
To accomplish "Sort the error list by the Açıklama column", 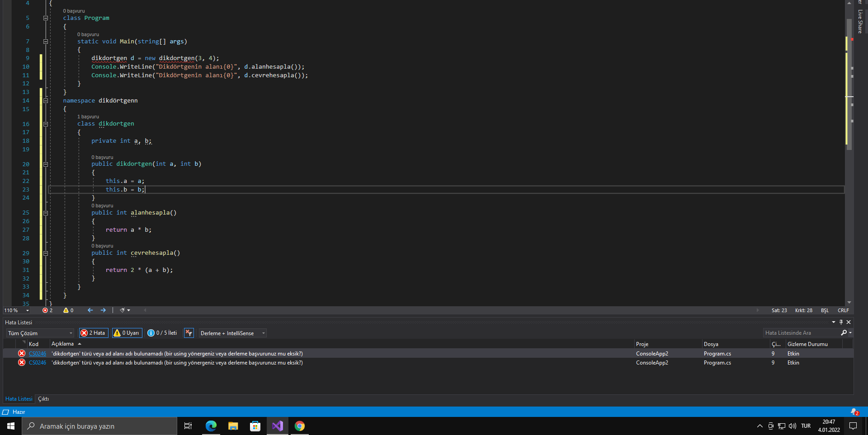I will [x=62, y=344].
